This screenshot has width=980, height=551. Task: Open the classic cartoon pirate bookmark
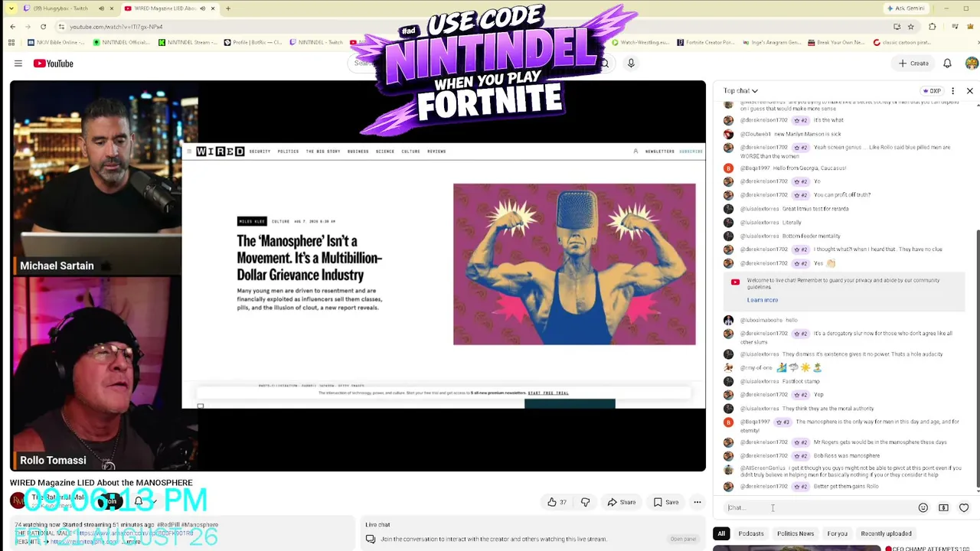pyautogui.click(x=903, y=43)
